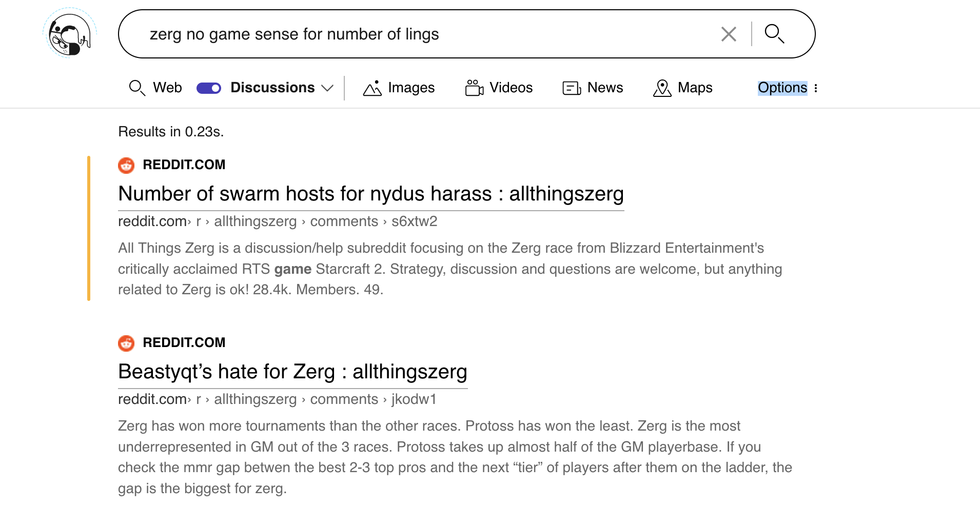Click the search engine mascot logo
980x528 pixels.
click(69, 34)
